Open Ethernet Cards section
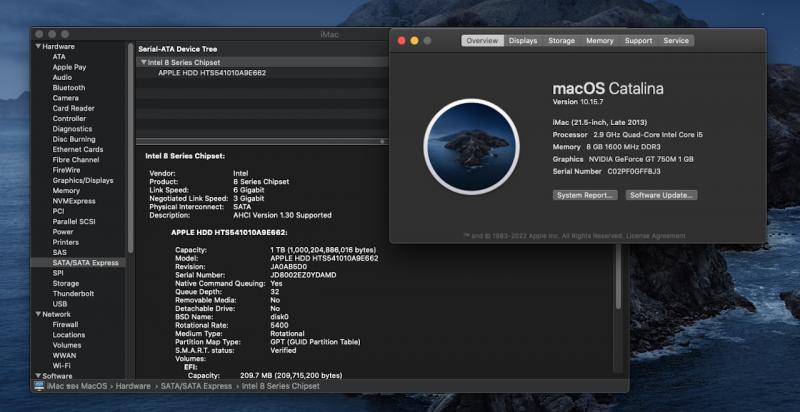The image size is (800, 412). [x=78, y=149]
